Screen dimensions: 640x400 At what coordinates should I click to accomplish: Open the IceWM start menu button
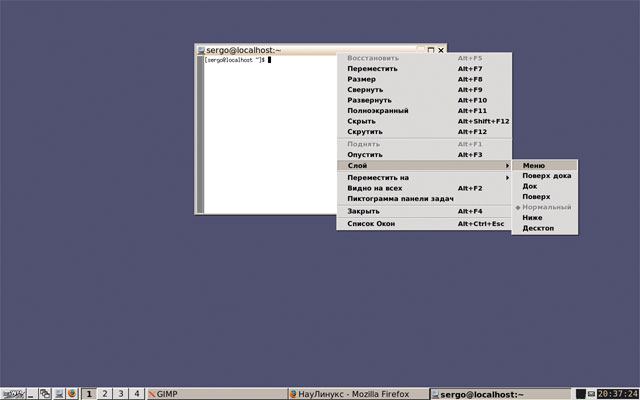pos(13,393)
